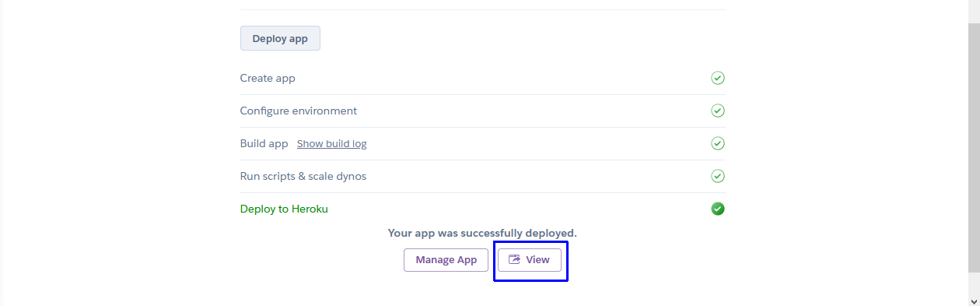Image resolution: width=980 pixels, height=306 pixels.
Task: Click the Create app green checkmark icon
Action: click(x=718, y=78)
